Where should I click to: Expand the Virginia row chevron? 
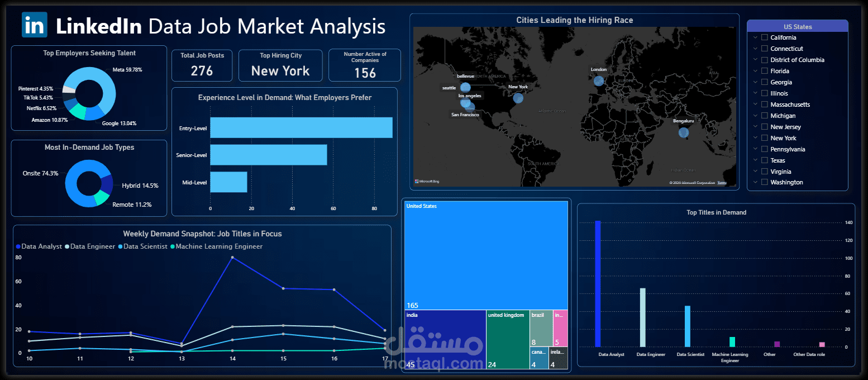(x=755, y=172)
